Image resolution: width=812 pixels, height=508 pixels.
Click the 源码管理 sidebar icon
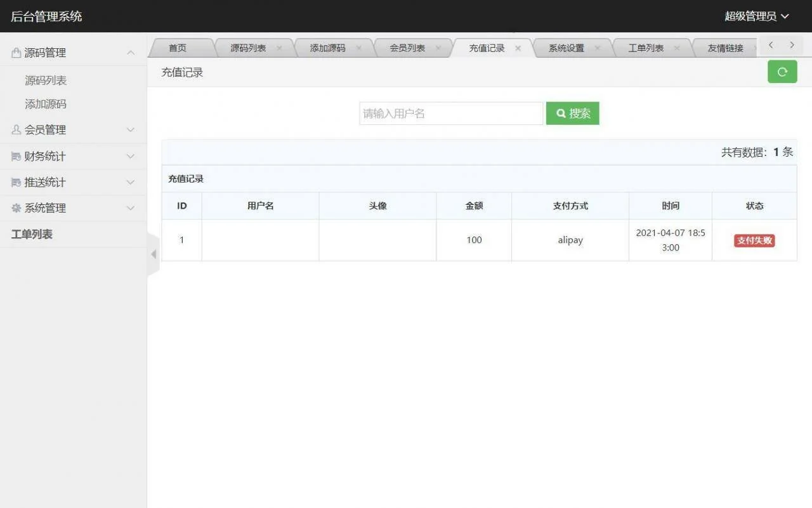pos(16,53)
